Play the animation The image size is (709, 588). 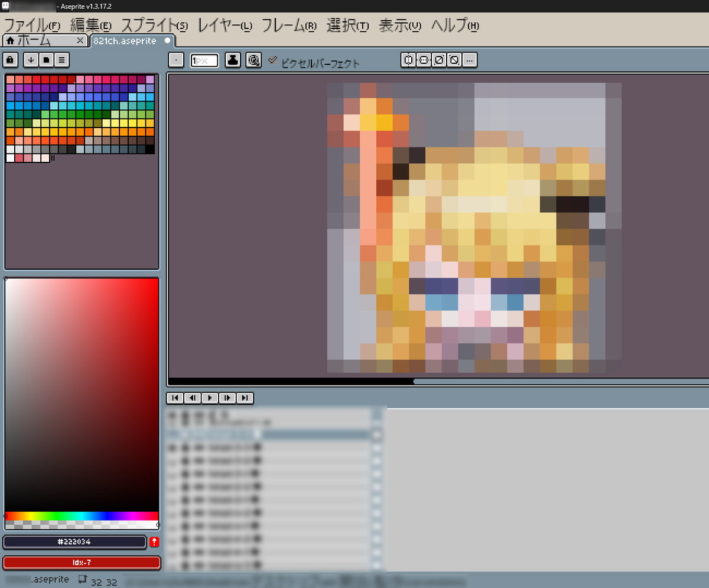[x=210, y=398]
